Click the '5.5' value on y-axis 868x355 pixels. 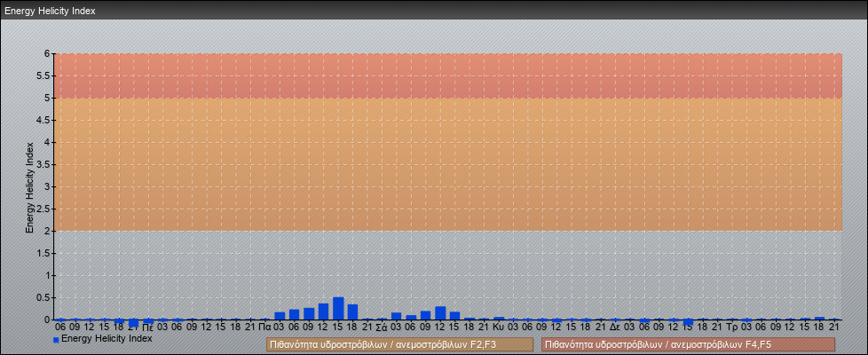(43, 75)
